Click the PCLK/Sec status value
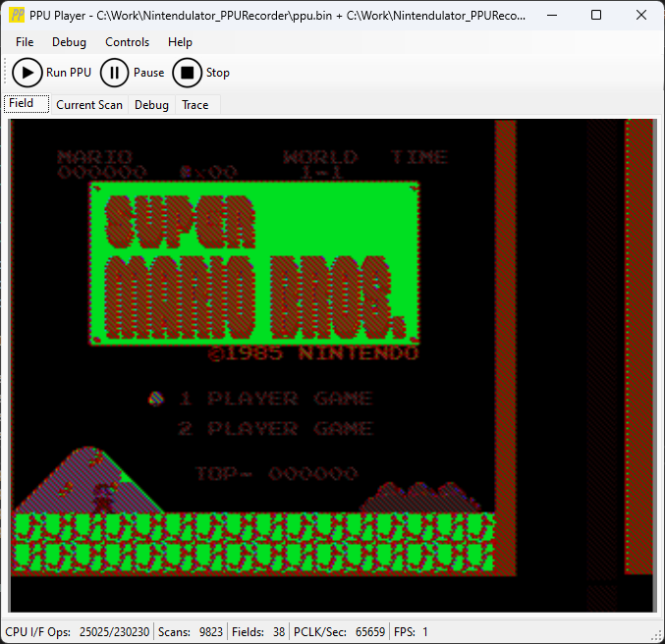This screenshot has height=644, width=665. pyautogui.click(x=340, y=632)
